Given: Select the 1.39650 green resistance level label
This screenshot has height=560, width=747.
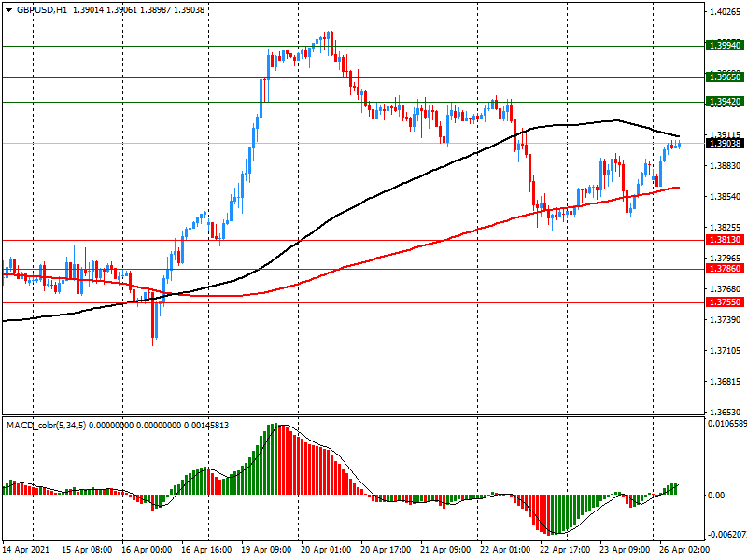Looking at the screenshot, I should tap(725, 77).
